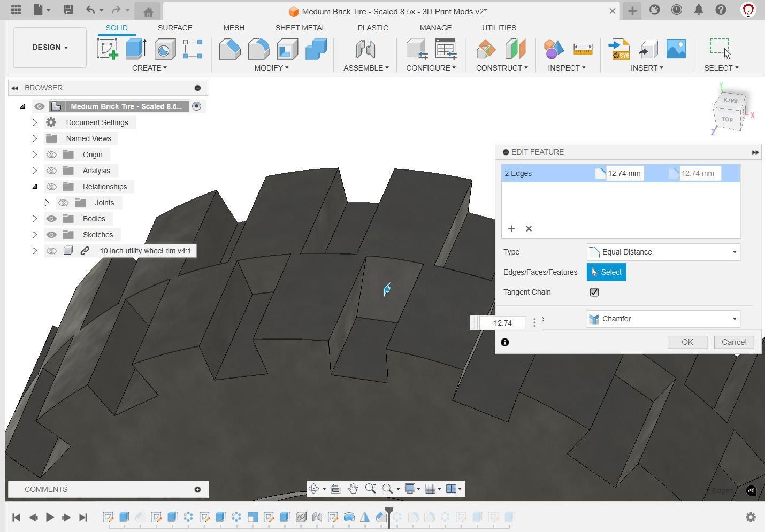765x532 pixels.
Task: Click the floating 12.74 canvas input
Action: coord(503,323)
